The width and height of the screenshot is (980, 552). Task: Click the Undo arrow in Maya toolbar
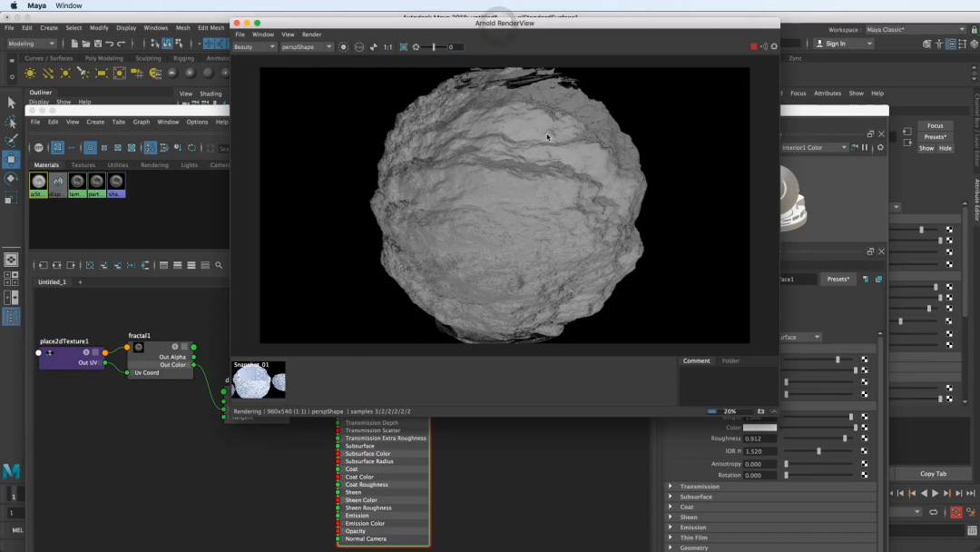point(110,44)
